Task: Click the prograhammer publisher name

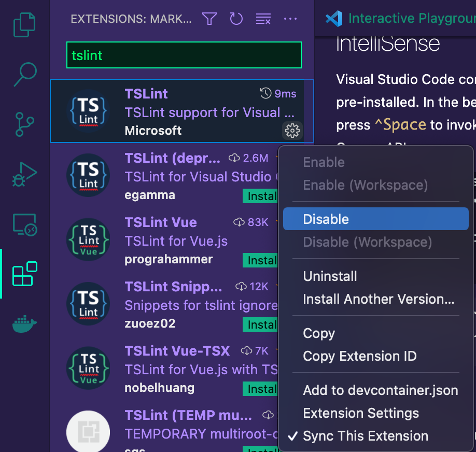Action: [x=169, y=259]
